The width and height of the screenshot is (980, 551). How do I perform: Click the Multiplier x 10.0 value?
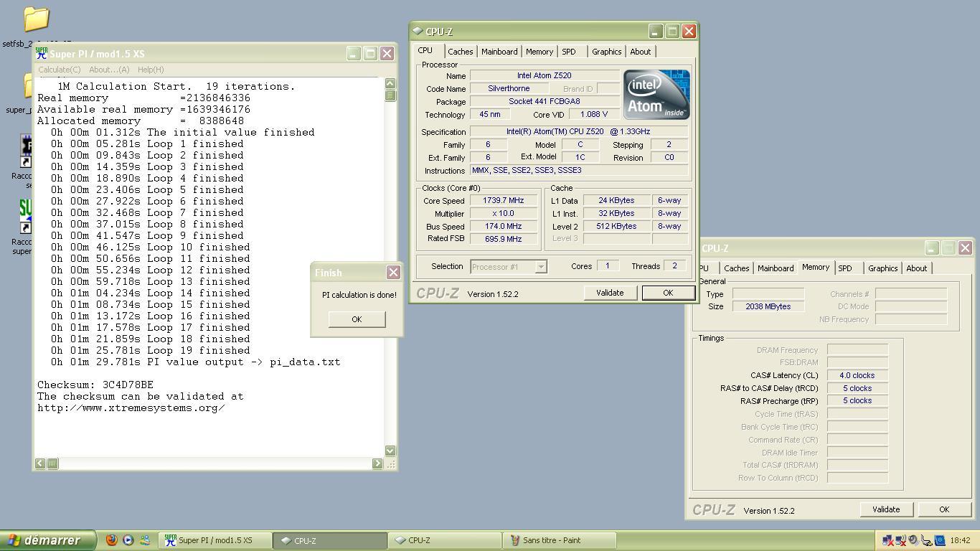point(504,214)
